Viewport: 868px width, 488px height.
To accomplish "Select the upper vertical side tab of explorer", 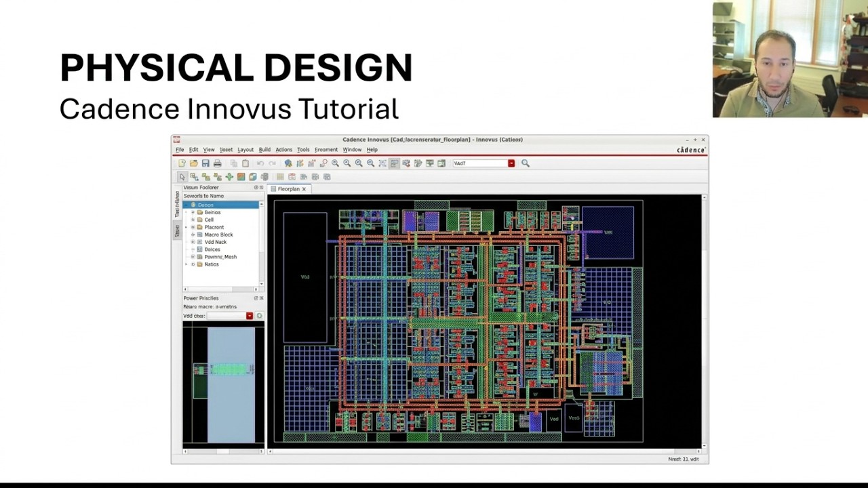I will pos(178,205).
